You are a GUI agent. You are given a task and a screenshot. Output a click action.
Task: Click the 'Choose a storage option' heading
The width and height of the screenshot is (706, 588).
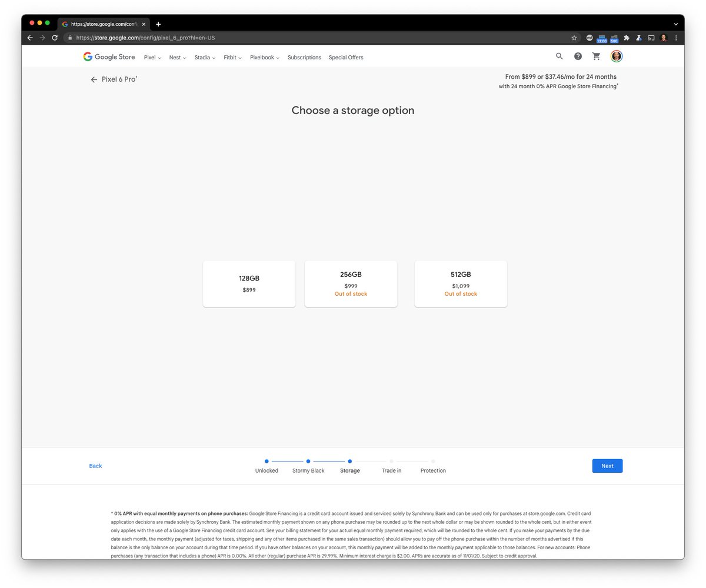point(353,111)
